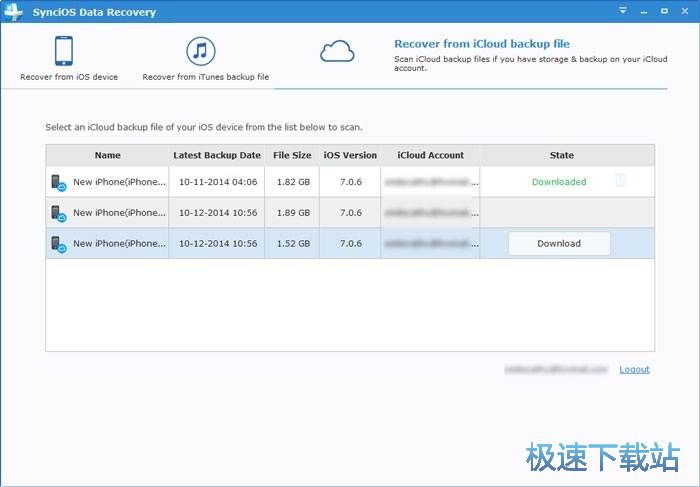Image resolution: width=700 pixels, height=487 pixels.
Task: Sort by File Size column header
Action: pyautogui.click(x=292, y=155)
